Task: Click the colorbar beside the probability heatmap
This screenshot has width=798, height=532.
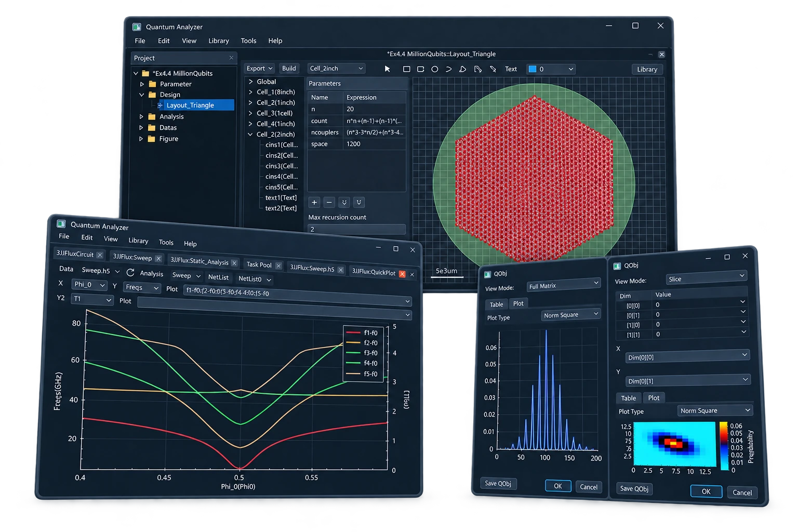Action: click(x=723, y=445)
